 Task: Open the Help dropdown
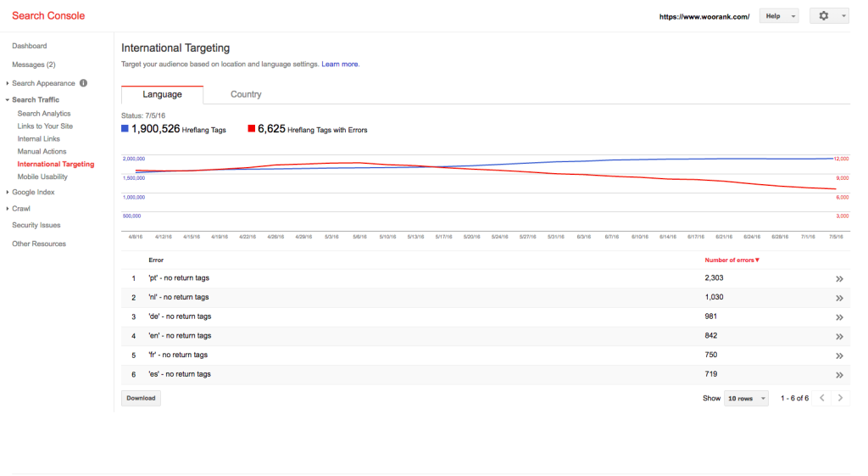(x=778, y=16)
